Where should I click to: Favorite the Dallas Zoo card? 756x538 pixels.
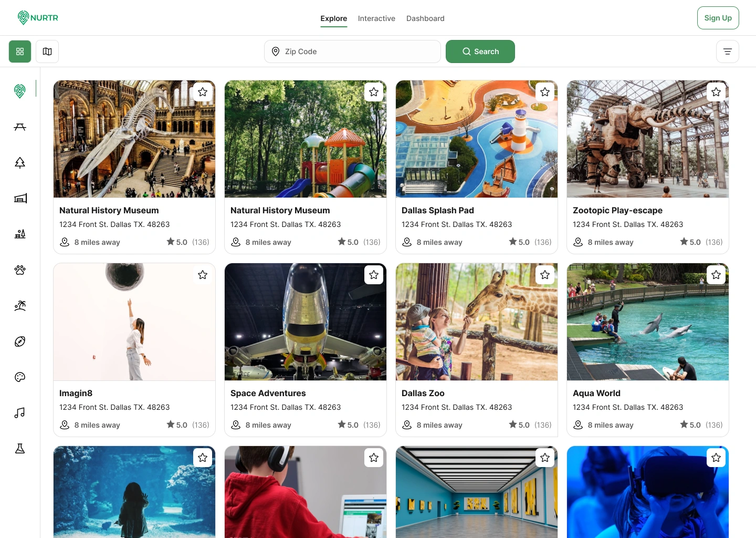point(545,275)
